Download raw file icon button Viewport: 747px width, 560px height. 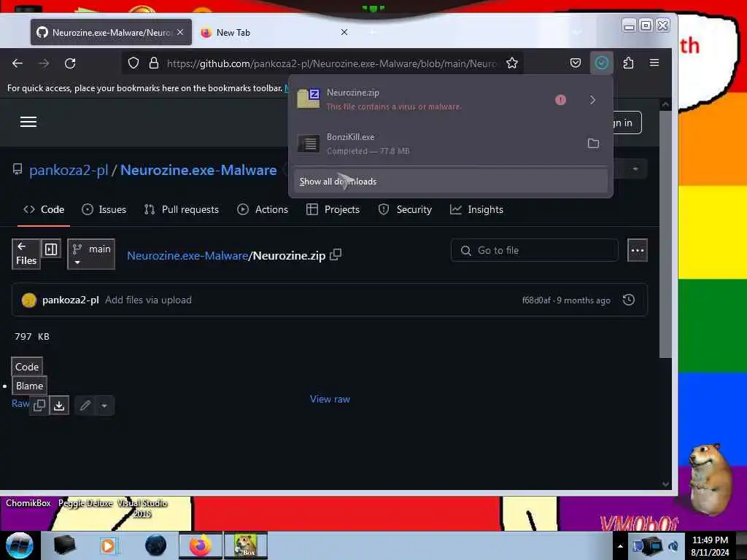[59, 405]
